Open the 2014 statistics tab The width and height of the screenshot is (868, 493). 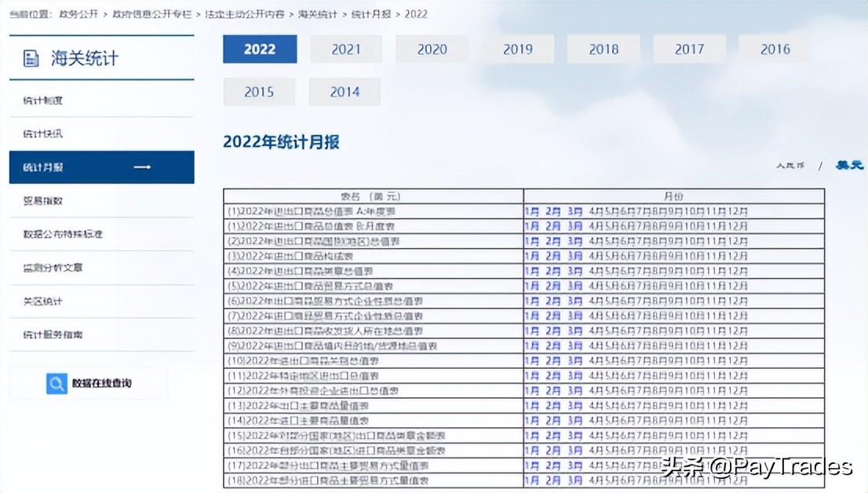tap(345, 91)
